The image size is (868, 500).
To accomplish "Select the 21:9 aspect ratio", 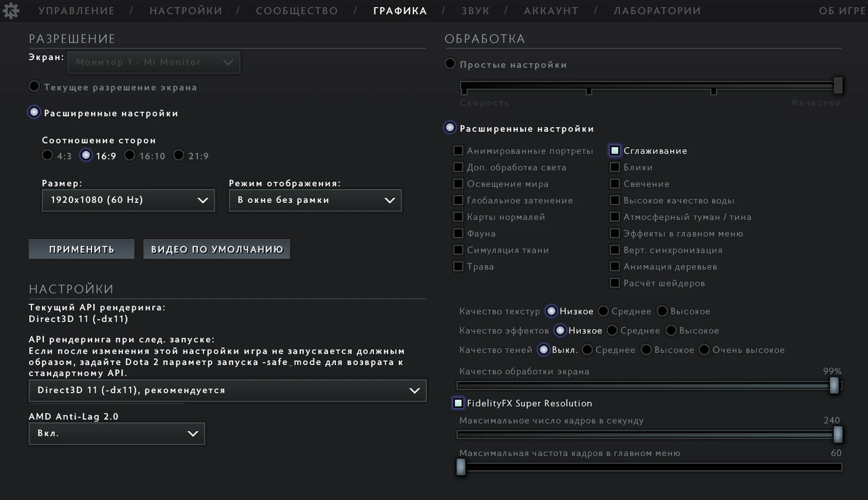I will click(x=179, y=156).
